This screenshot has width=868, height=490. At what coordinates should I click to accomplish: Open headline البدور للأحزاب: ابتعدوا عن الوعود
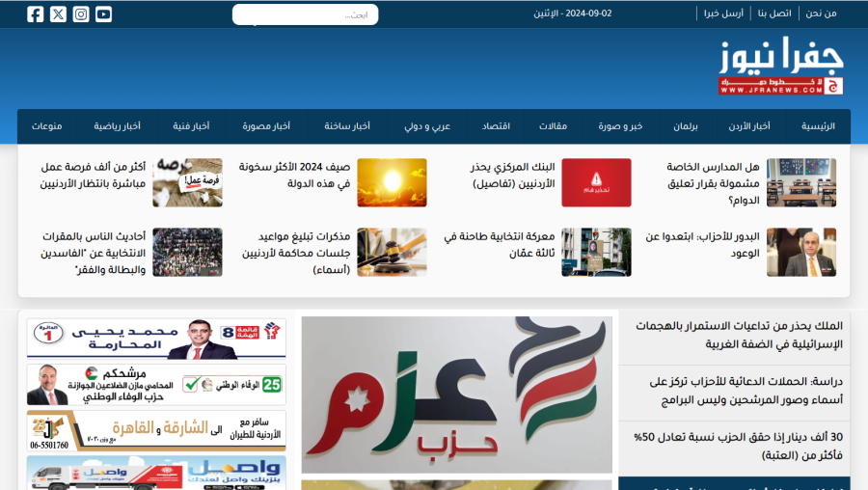tap(702, 245)
